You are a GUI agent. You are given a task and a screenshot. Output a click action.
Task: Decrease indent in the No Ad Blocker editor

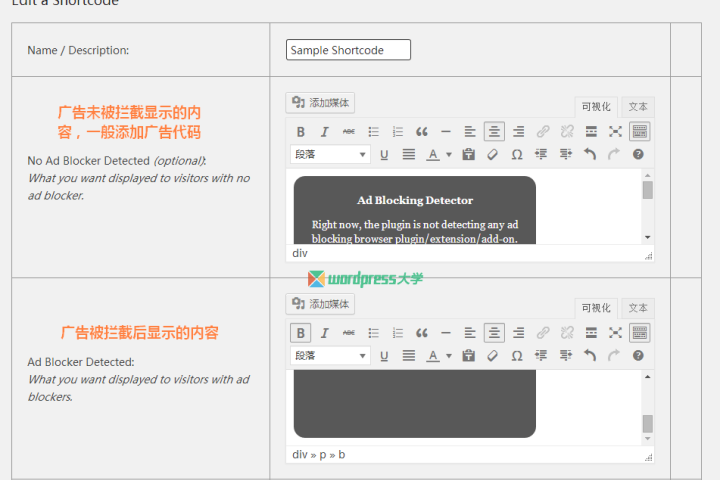[x=541, y=154]
